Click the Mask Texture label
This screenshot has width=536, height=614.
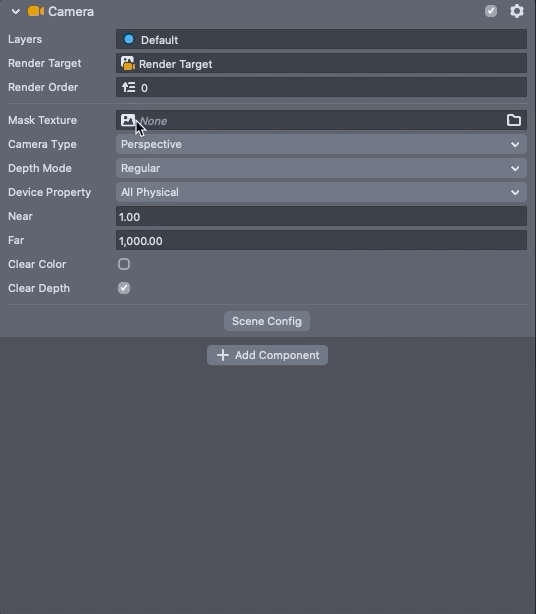tap(42, 120)
